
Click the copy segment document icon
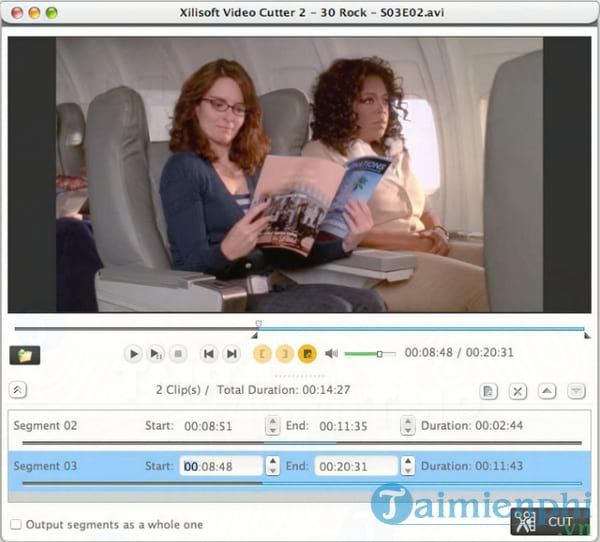489,391
